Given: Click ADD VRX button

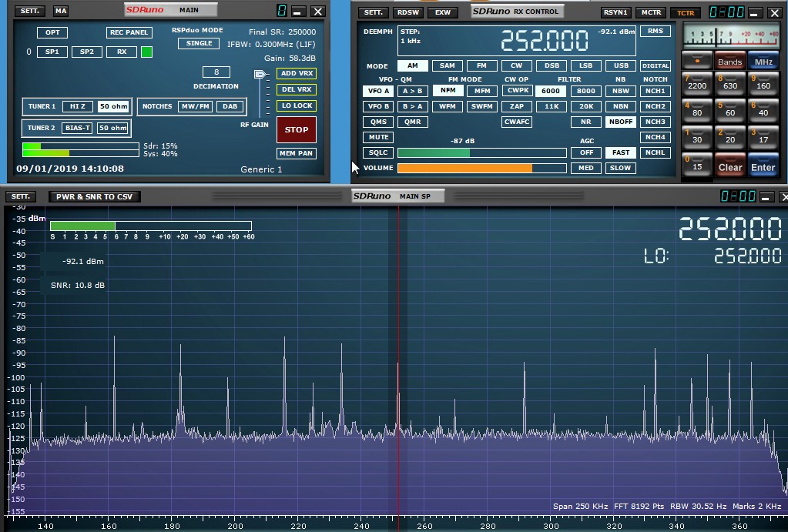Looking at the screenshot, I should coord(297,73).
